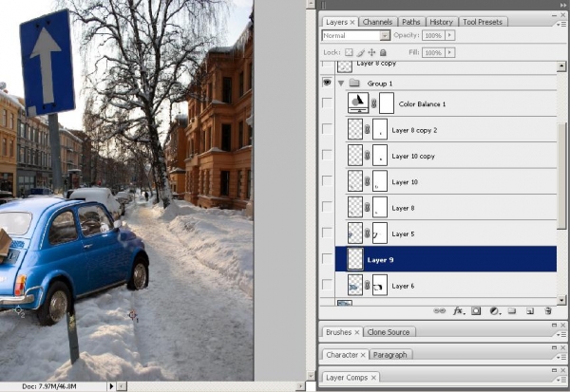Toggle lock transparent pixels
Viewport: 570px width, 392px height.
tap(349, 52)
